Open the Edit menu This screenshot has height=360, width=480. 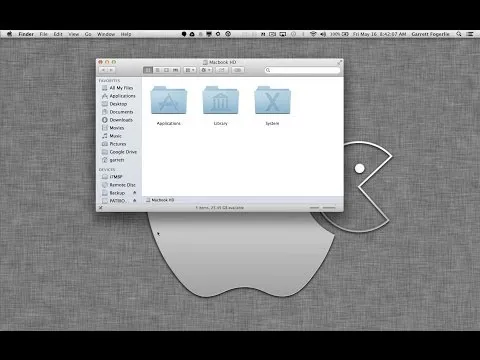pos(58,34)
